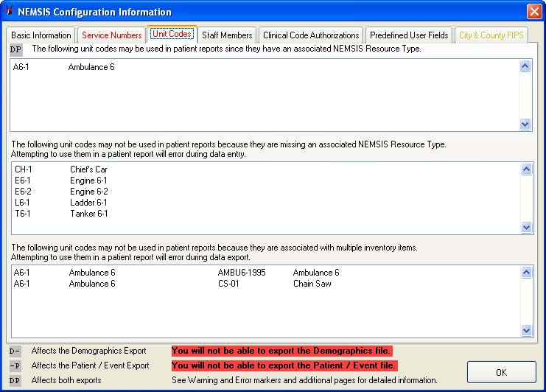Click the red Demographics file export warning
The height and width of the screenshot is (392, 546).
(x=282, y=351)
